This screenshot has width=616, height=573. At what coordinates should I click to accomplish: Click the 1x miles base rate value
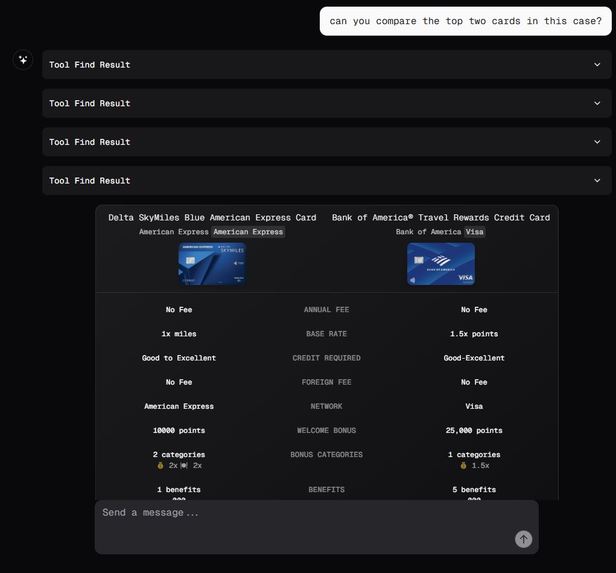[179, 334]
